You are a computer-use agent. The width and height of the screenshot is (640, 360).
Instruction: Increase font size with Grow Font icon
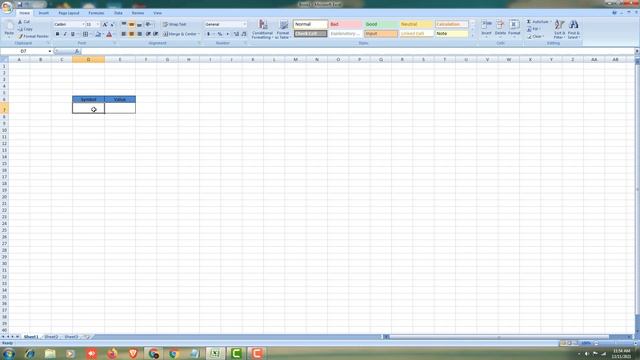point(105,24)
